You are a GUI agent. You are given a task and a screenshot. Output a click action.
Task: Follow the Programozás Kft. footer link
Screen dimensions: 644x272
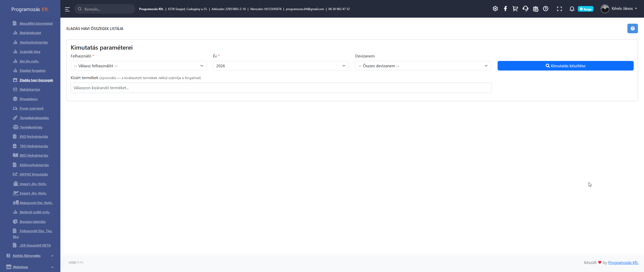623,262
